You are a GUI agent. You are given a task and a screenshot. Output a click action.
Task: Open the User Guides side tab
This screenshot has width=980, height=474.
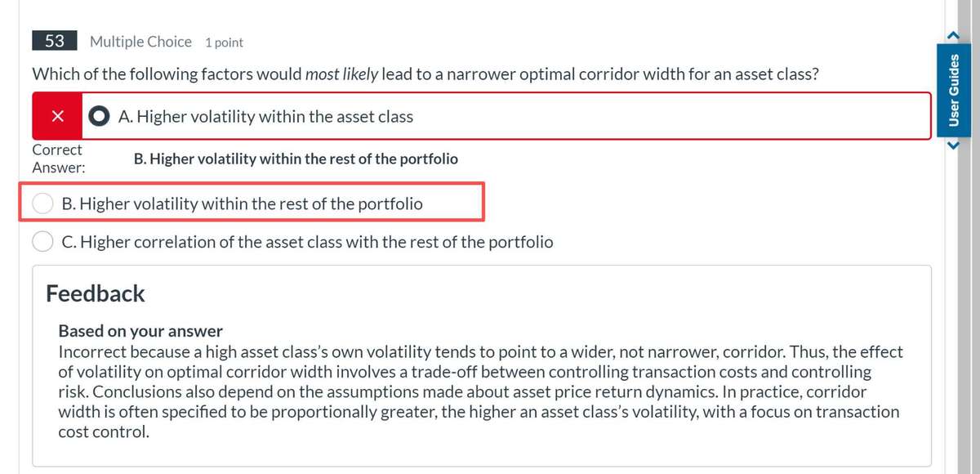[951, 90]
